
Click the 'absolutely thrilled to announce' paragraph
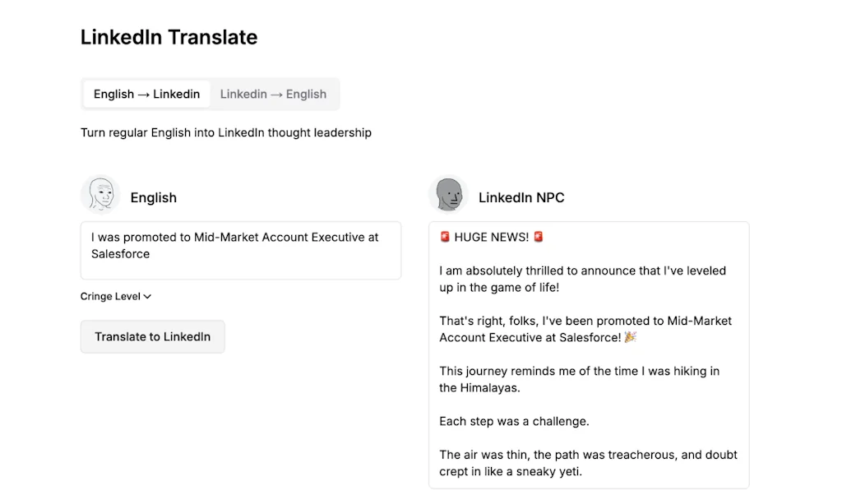click(582, 279)
